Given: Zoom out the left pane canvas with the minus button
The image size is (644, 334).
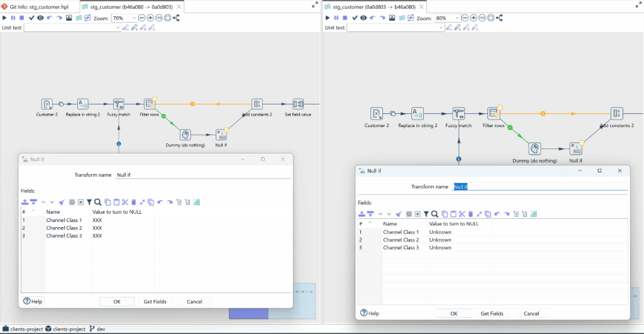Looking at the screenshot, I should [x=142, y=18].
